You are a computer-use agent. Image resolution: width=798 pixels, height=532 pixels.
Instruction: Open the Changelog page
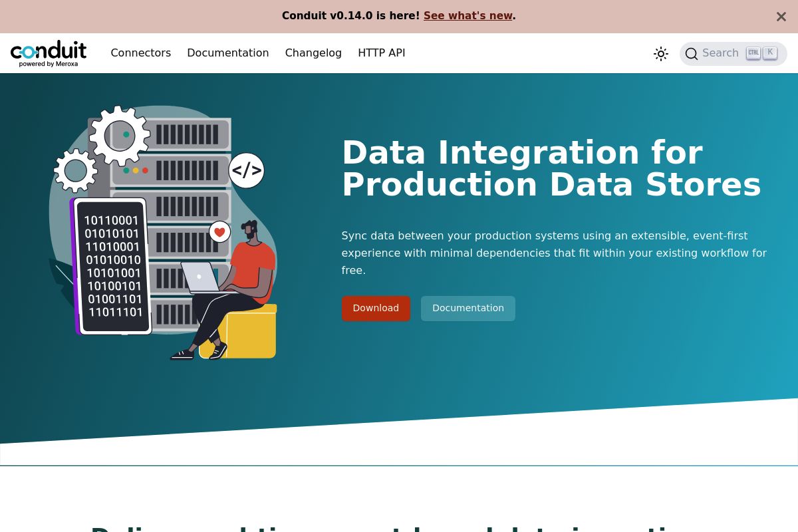313,53
